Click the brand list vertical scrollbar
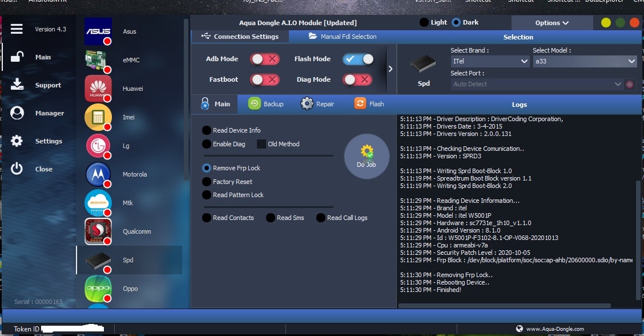This screenshot has width=644, height=336. [186, 99]
